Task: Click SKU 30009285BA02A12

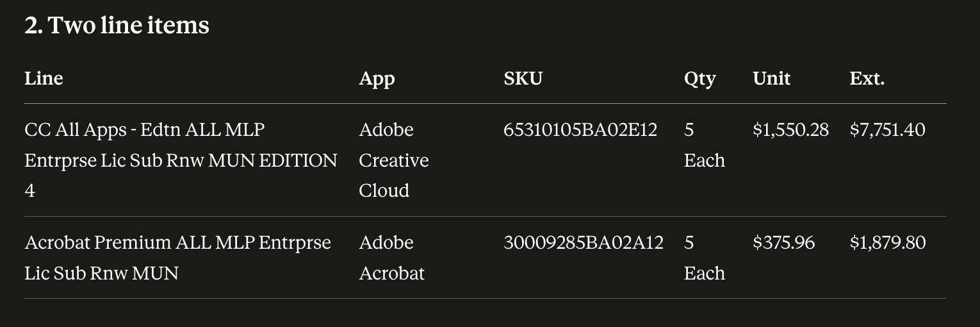Action: pos(583,242)
